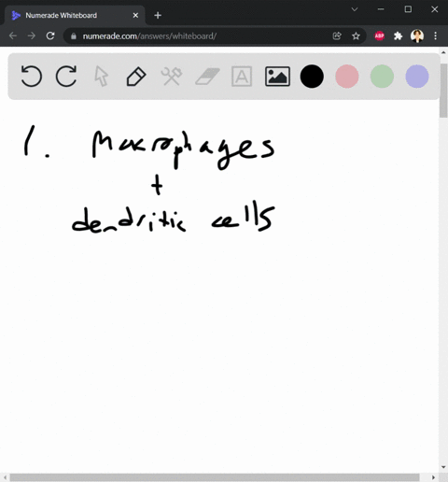The height and width of the screenshot is (482, 448).
Task: Minimize the browser window
Action: 381,9
